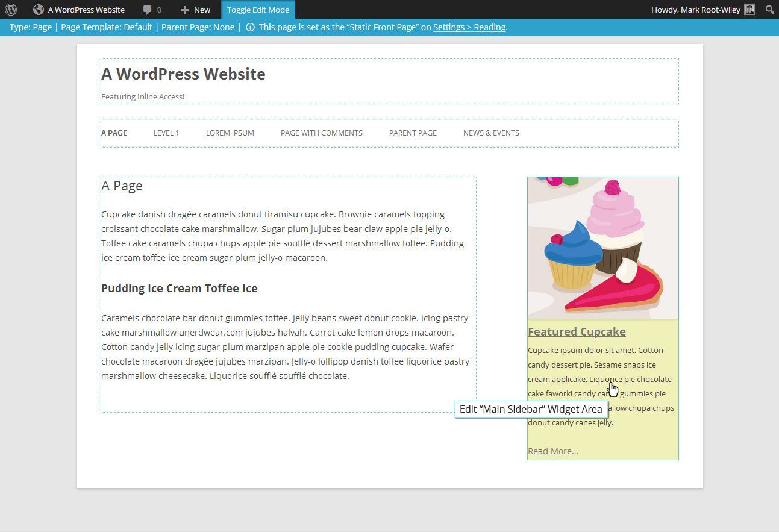Screen dimensions: 779x532
Task: Click the Featured Cupcake heading link
Action: coord(577,332)
